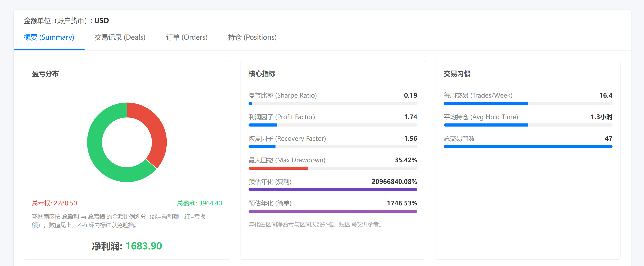
Task: Click the red Max Drawdown bar
Action: pos(278,168)
